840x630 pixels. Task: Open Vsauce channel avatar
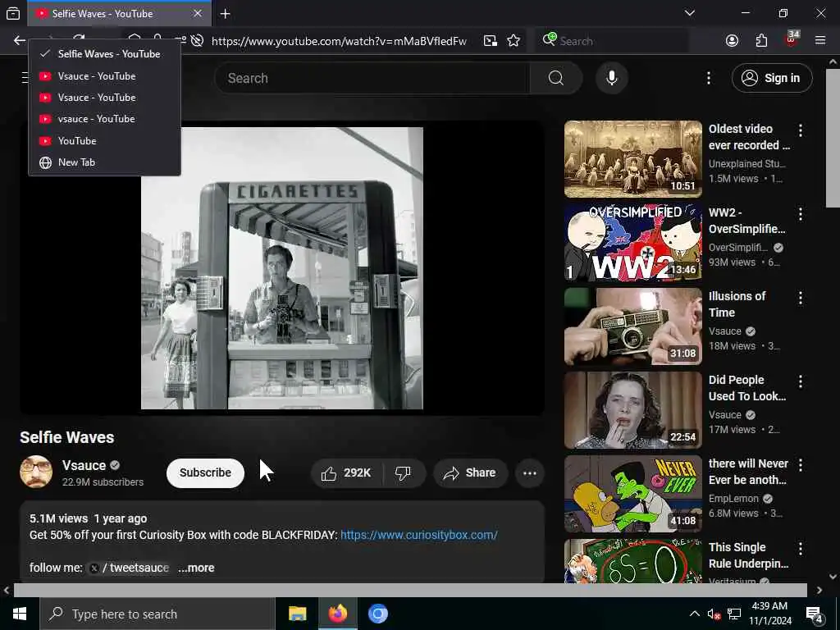36,472
